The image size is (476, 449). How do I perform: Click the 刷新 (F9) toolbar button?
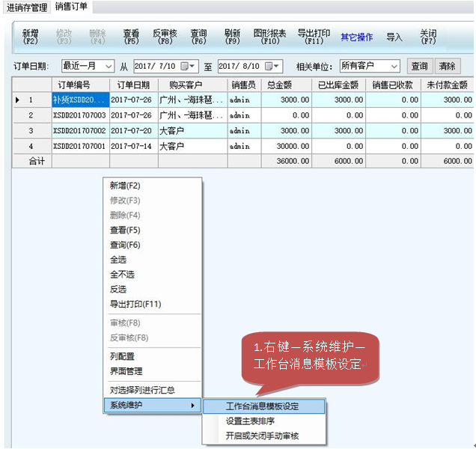[232, 37]
